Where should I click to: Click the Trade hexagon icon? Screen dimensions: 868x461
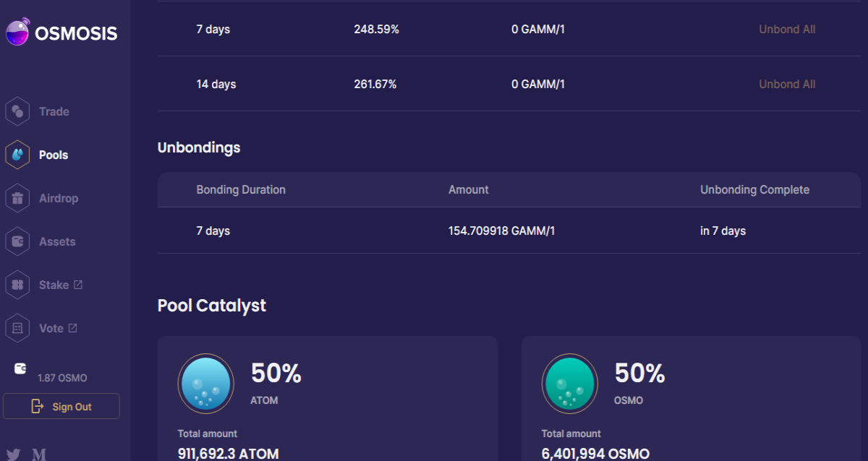[x=17, y=112]
